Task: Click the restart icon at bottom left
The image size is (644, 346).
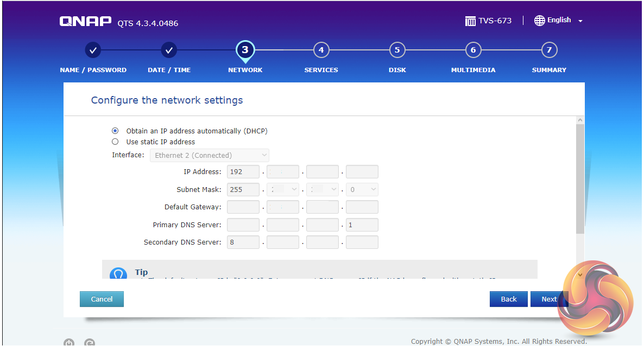Action: coord(90,343)
